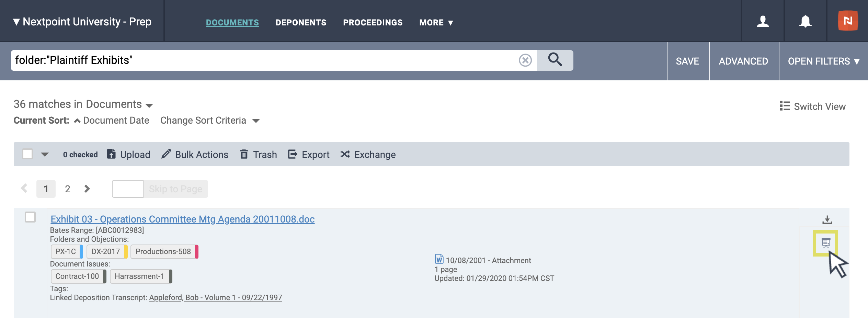Run search with magnifying glass icon
Screen dimensions: 868x318
[555, 60]
